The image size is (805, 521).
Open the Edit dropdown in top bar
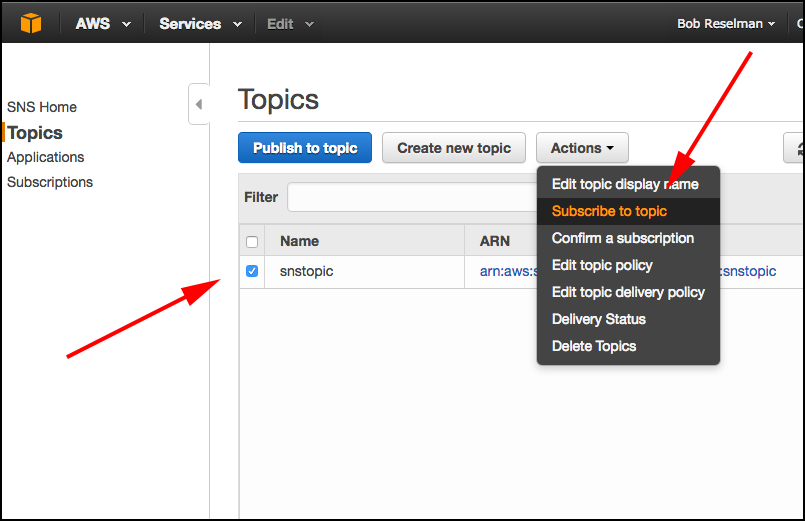point(290,23)
